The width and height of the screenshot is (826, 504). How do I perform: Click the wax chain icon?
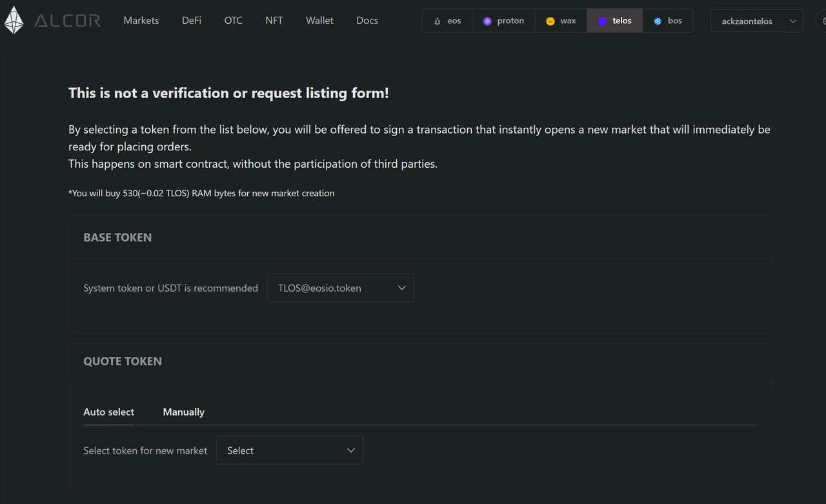(550, 21)
